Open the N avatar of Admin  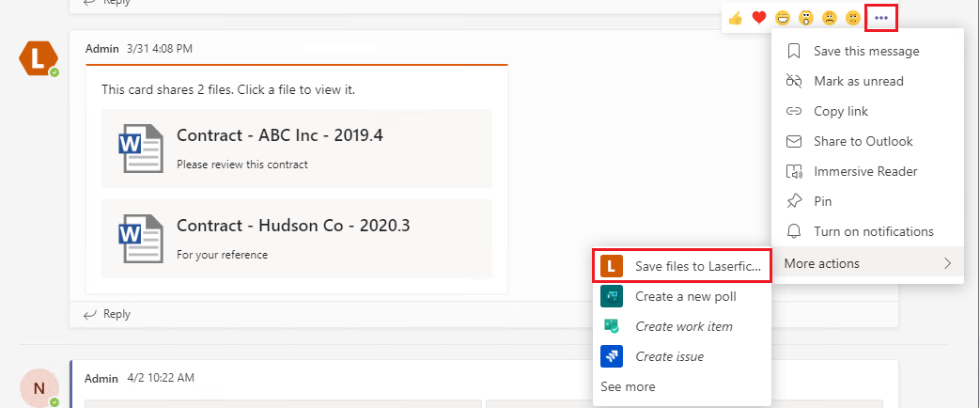[x=39, y=388]
